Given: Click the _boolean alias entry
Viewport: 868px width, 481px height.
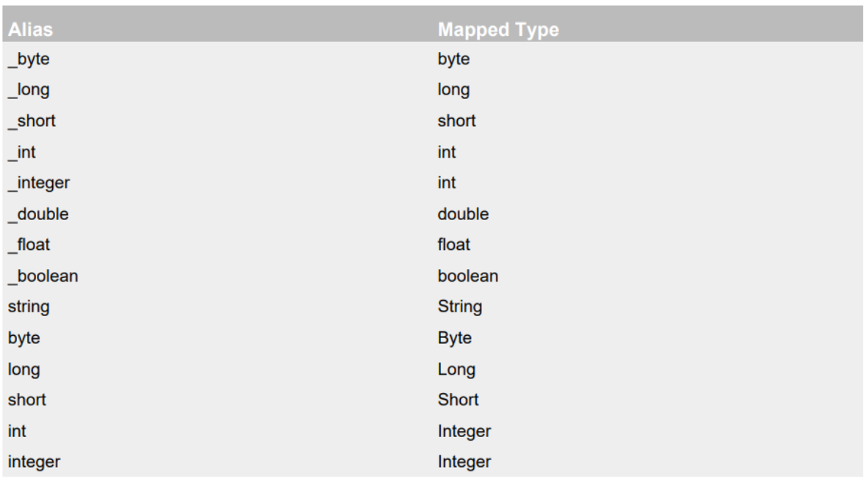Looking at the screenshot, I should click(x=43, y=276).
